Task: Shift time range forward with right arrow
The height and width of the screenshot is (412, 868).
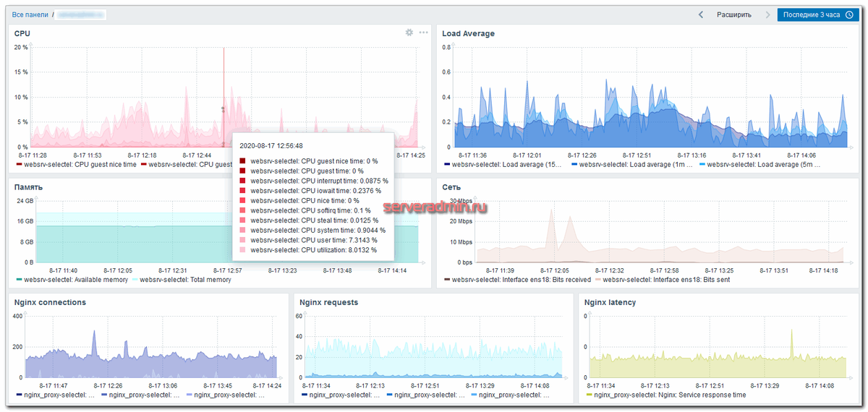Action: pos(767,14)
